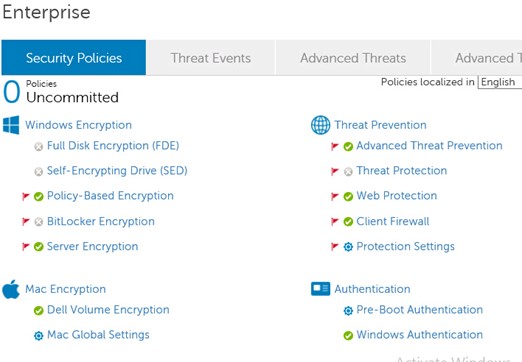Open Protection Settings
Screen dimensions: 522x362
pos(405,246)
